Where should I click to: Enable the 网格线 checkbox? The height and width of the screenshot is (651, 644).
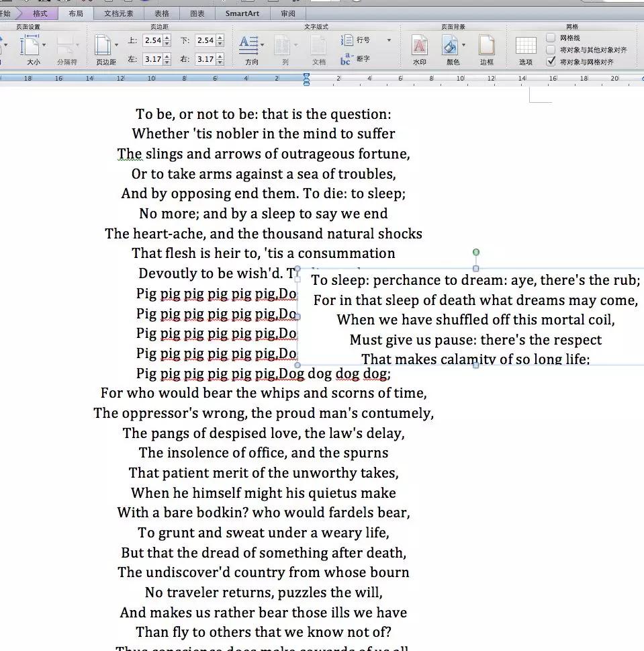tap(551, 38)
